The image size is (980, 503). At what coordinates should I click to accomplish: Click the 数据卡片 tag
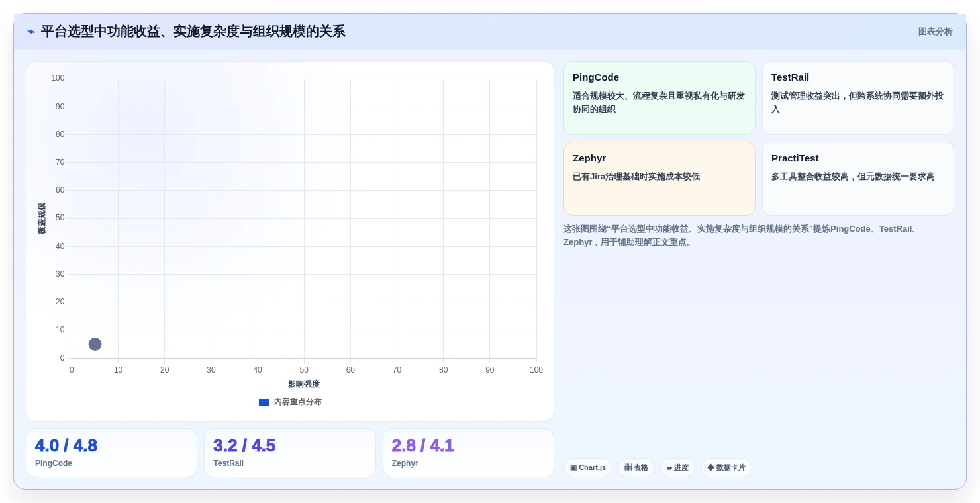click(x=726, y=467)
